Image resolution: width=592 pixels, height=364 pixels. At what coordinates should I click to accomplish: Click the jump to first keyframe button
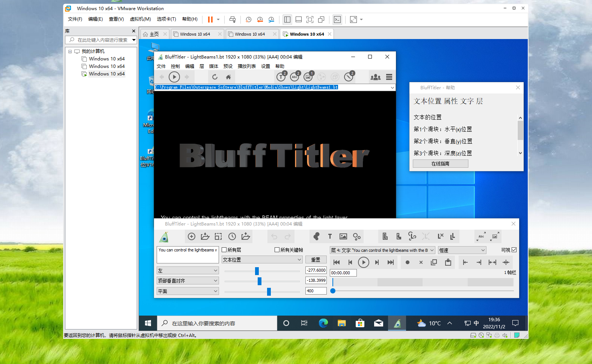click(x=337, y=262)
